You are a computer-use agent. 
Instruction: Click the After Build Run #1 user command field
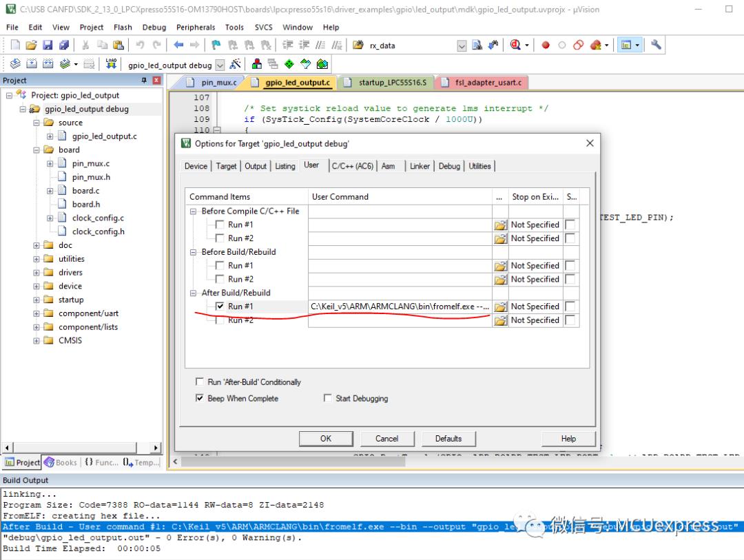point(400,307)
